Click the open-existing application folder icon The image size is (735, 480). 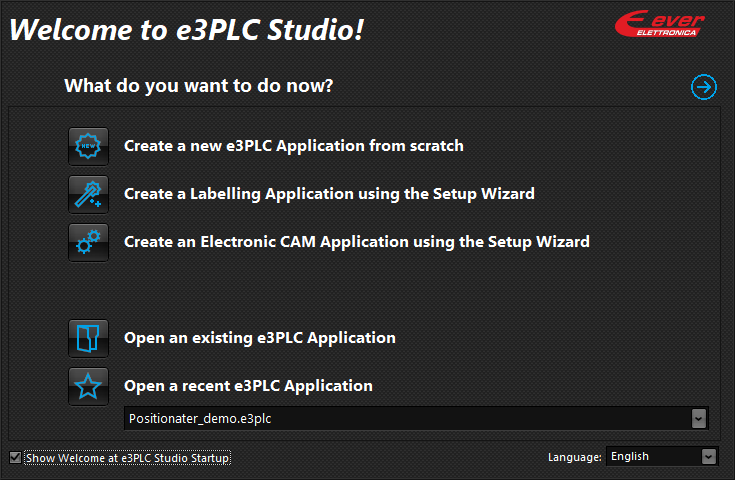coord(89,338)
